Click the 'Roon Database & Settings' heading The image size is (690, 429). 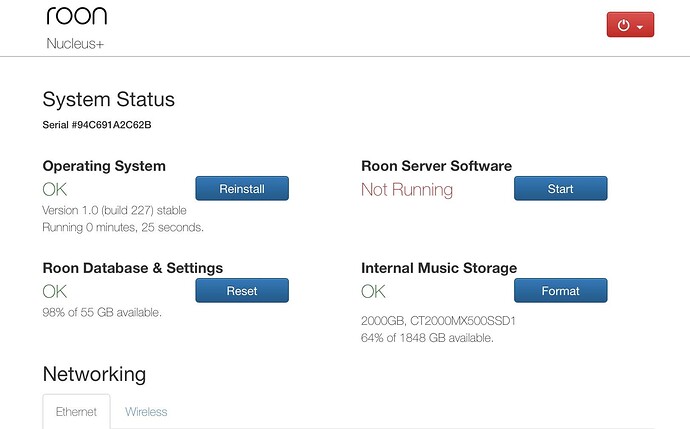click(133, 268)
